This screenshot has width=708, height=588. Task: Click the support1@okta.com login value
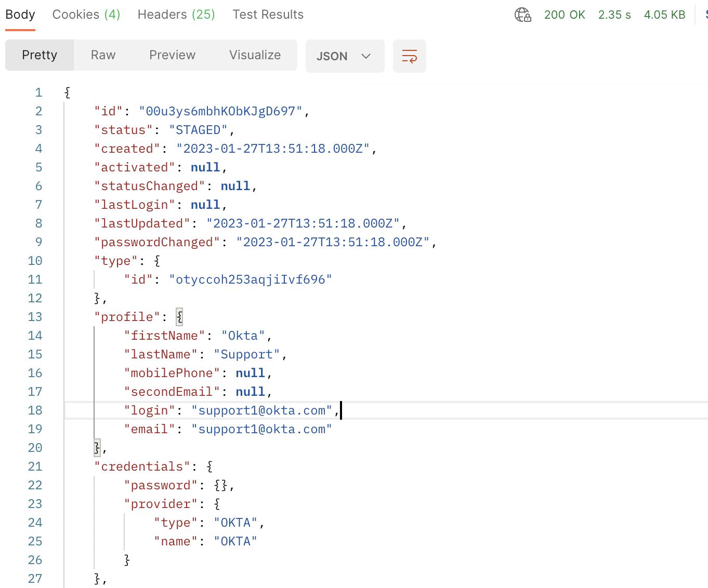[x=262, y=410]
